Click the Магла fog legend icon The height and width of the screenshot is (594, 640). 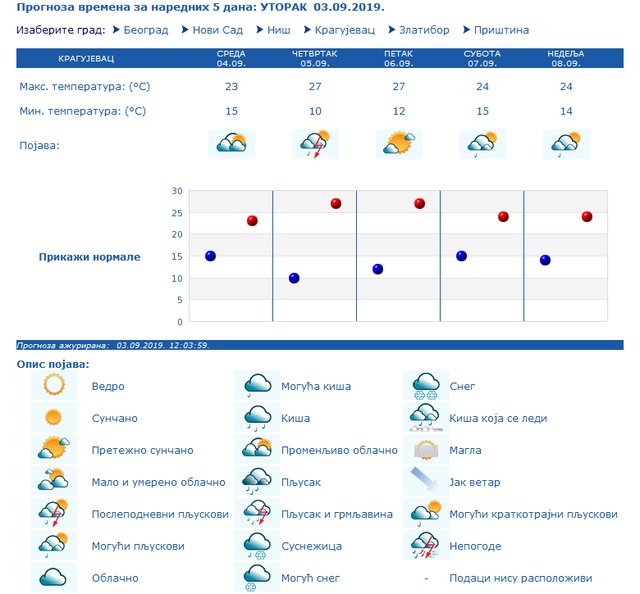pyautogui.click(x=426, y=449)
